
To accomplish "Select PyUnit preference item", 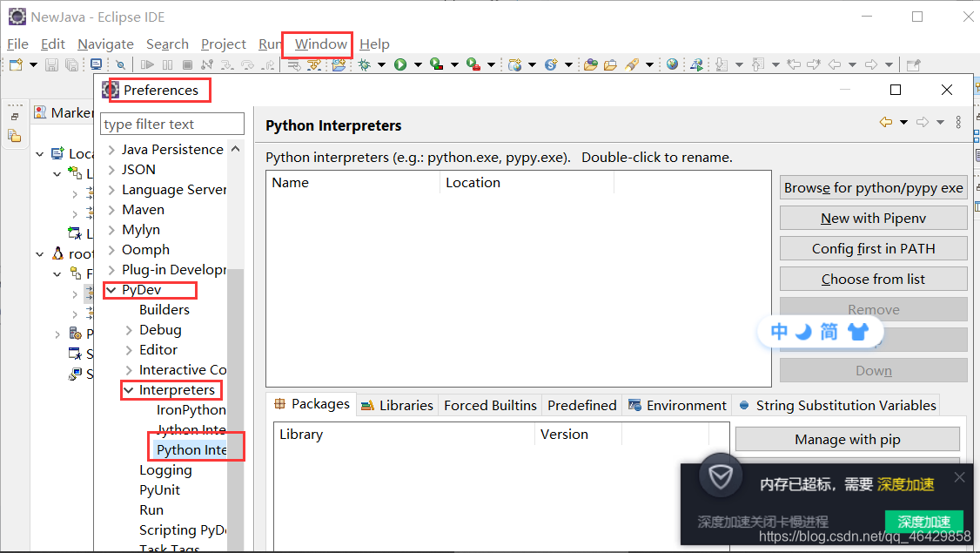I will [159, 489].
